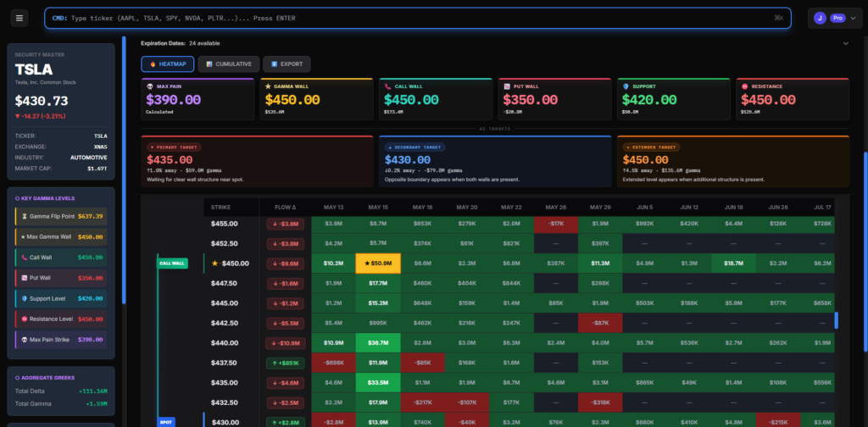
Task: Select the MAY 29 expiration column header
Action: 600,208
